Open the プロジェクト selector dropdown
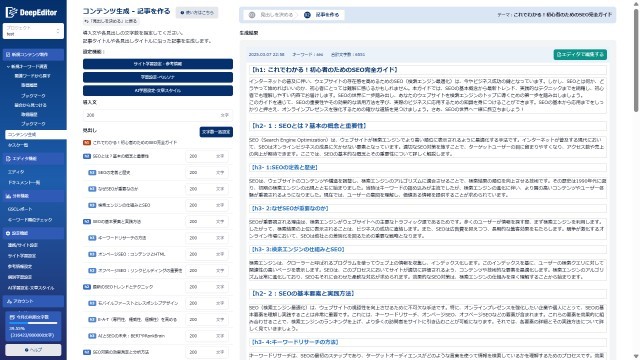The width and height of the screenshot is (640, 360). tap(33, 31)
